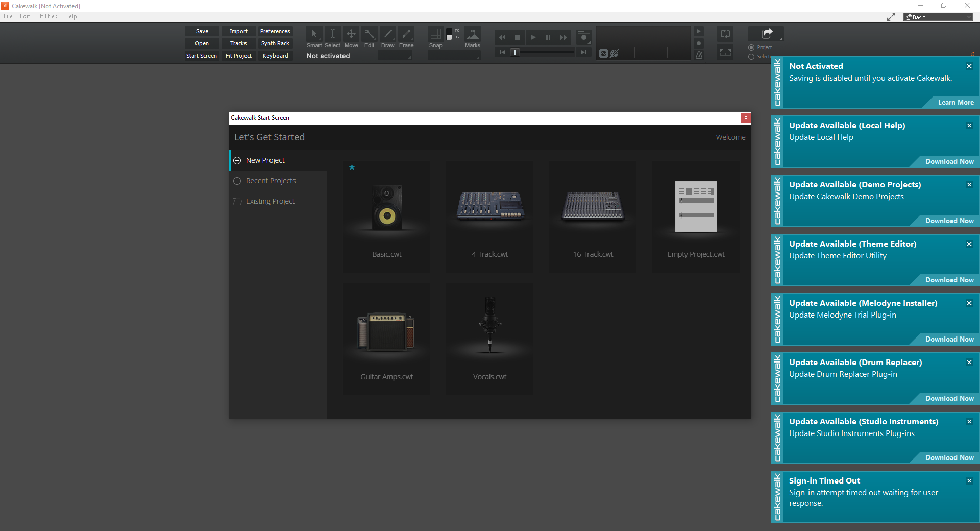Toggle the audio engine button
This screenshot has width=980, height=531.
[x=603, y=54]
